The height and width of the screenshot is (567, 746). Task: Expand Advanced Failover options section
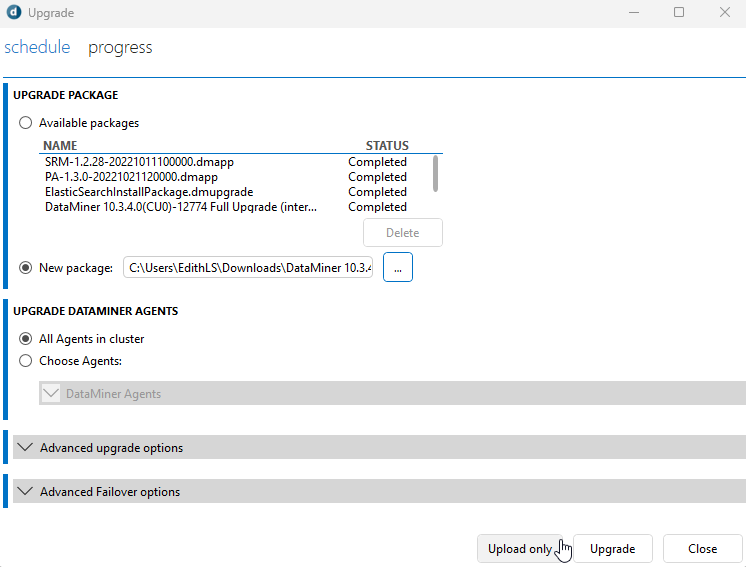pyautogui.click(x=26, y=492)
